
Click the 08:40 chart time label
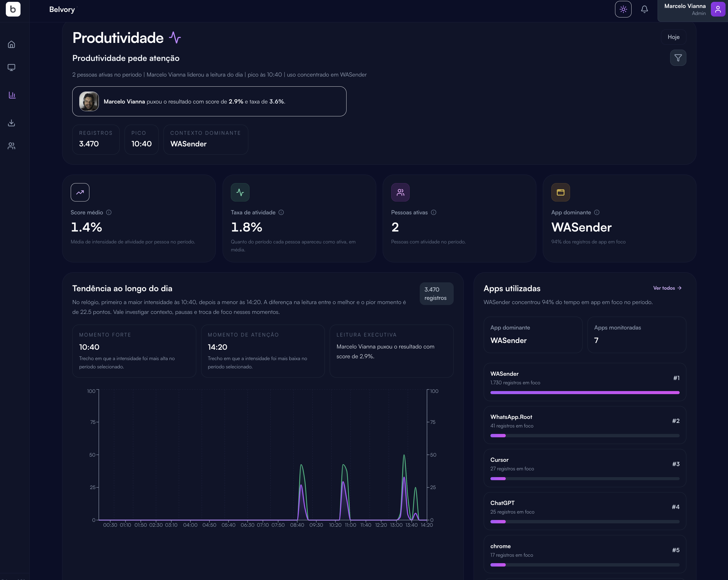coord(297,525)
